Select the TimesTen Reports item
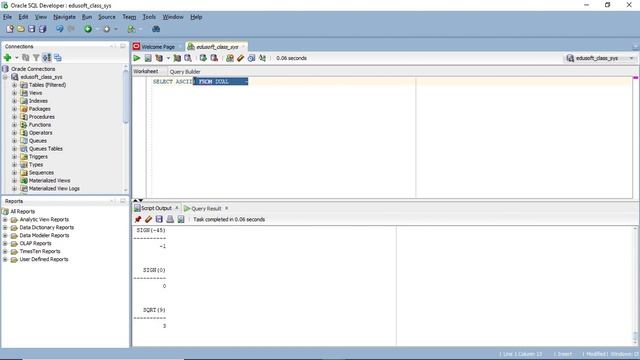Screen dimensions: 640x360 point(40,251)
